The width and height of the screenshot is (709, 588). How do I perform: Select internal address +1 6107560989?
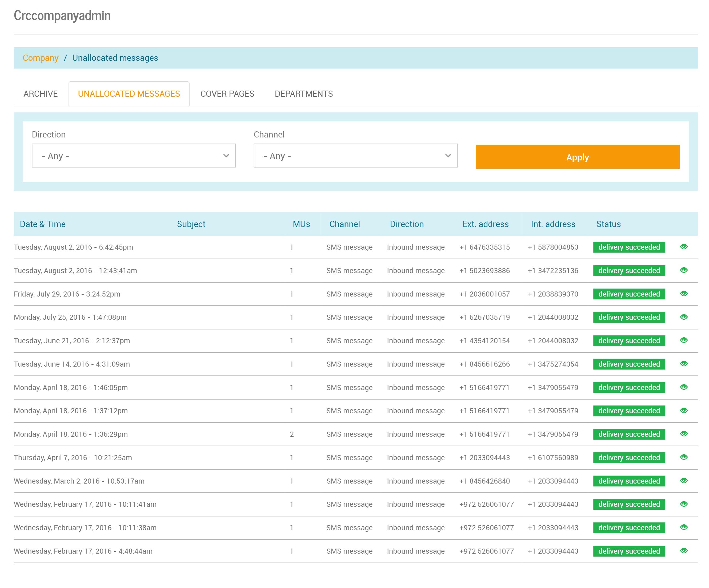[553, 457]
